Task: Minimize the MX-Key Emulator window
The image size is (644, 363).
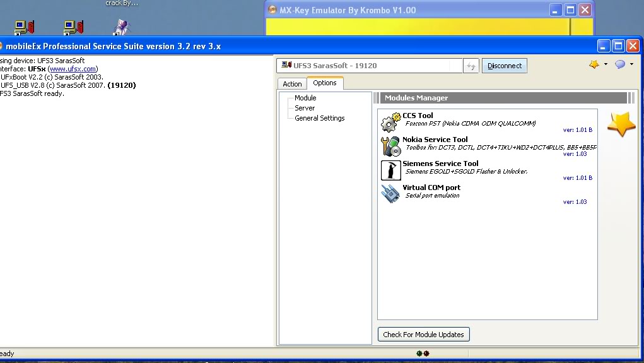Action: [555, 10]
